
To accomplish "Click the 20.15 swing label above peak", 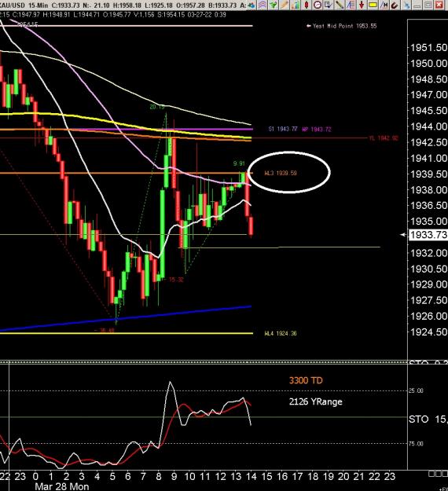I will pos(157,107).
